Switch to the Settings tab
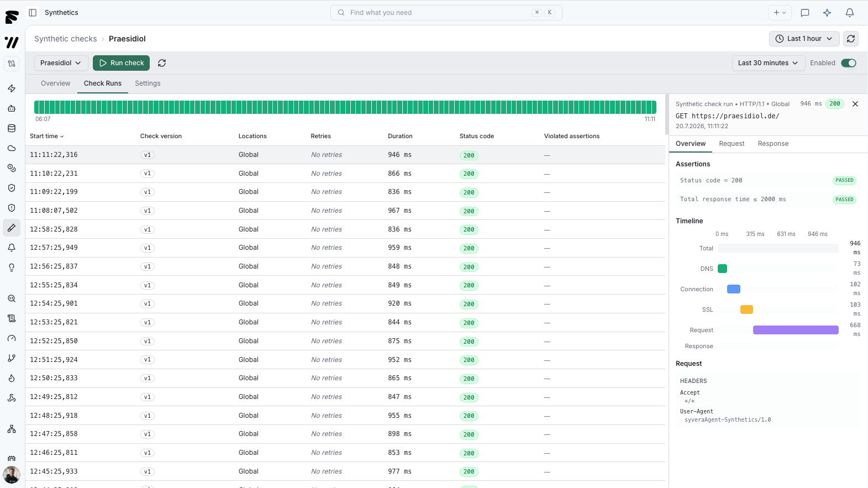 148,83
